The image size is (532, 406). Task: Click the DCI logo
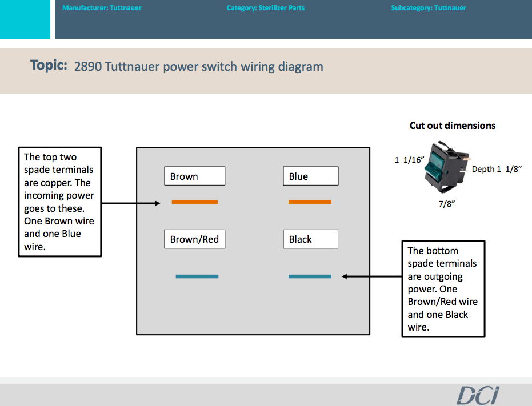[478, 396]
